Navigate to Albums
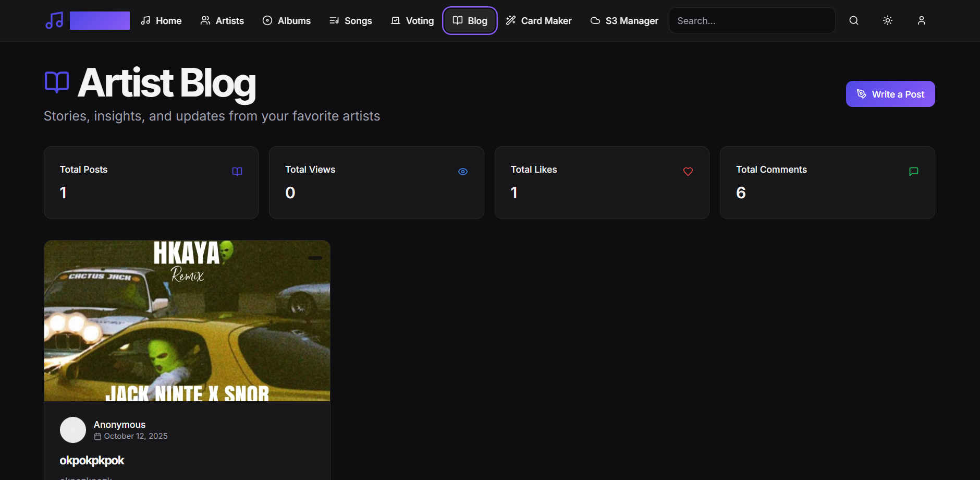The height and width of the screenshot is (480, 980). point(287,20)
